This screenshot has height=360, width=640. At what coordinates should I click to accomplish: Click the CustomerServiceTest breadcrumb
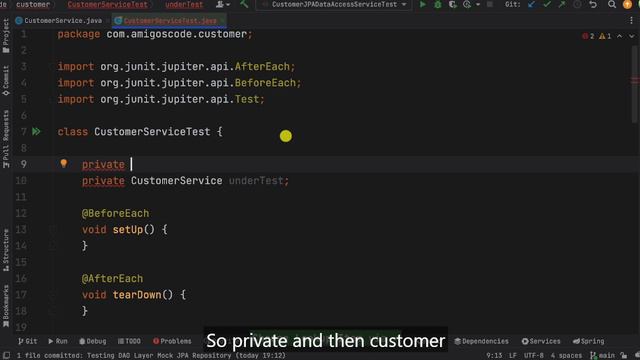tap(108, 4)
